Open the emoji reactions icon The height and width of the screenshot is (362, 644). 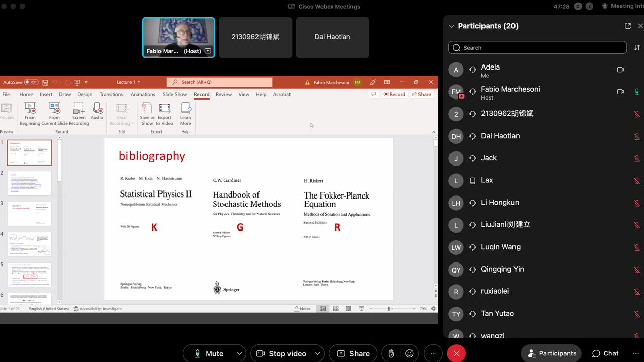[x=409, y=353]
